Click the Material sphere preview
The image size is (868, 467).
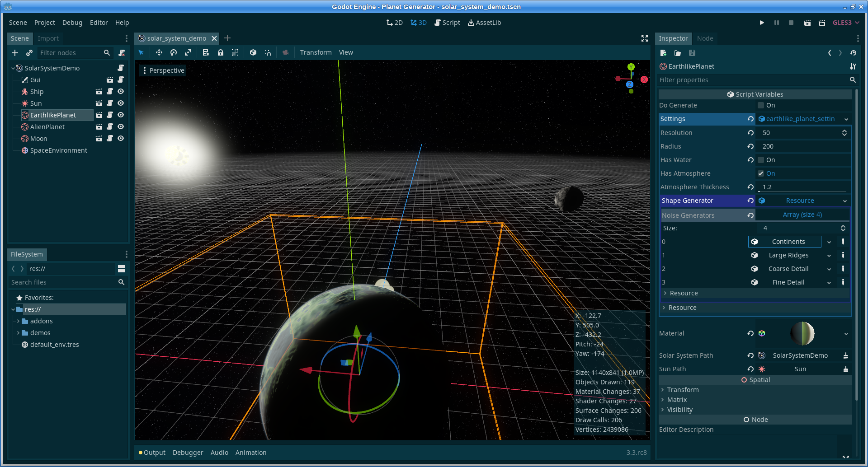click(x=802, y=334)
